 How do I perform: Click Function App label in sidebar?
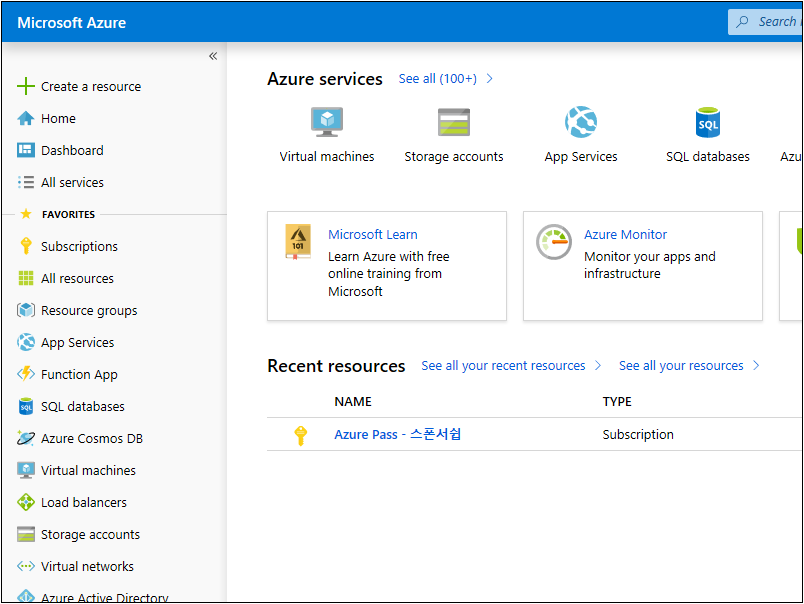[x=79, y=375]
